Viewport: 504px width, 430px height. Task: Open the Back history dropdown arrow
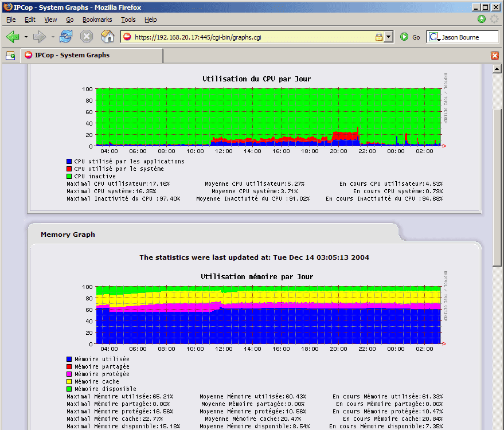click(26, 37)
